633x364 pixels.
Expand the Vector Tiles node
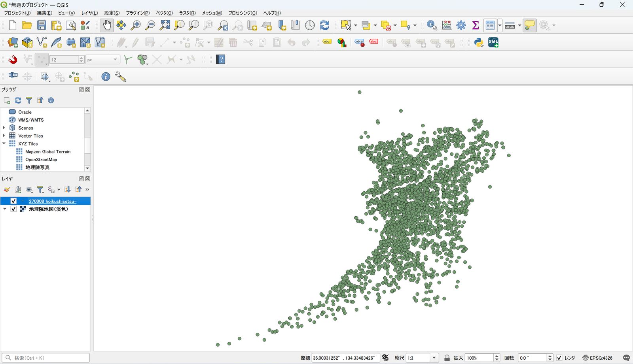[4, 136]
